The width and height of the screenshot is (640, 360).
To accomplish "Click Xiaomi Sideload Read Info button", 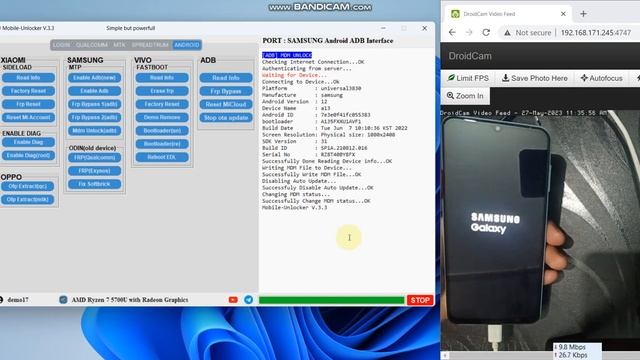I will click(28, 78).
